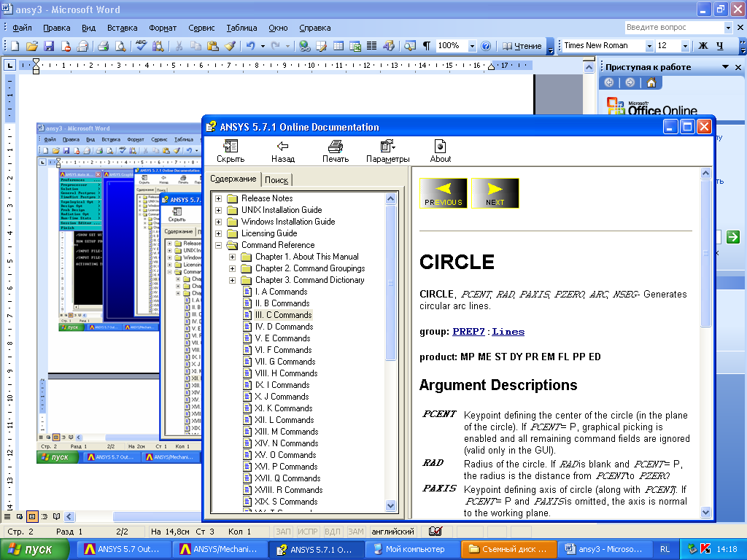Click the Open folder icon in Word toolbar
747x560 pixels.
click(x=32, y=46)
